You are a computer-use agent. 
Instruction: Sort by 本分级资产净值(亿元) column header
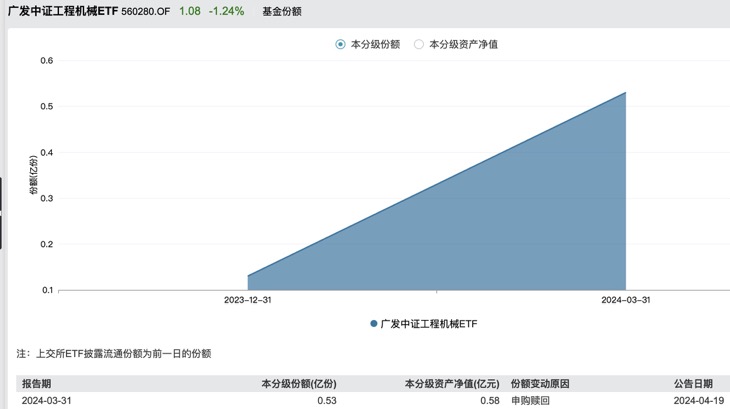click(x=452, y=384)
